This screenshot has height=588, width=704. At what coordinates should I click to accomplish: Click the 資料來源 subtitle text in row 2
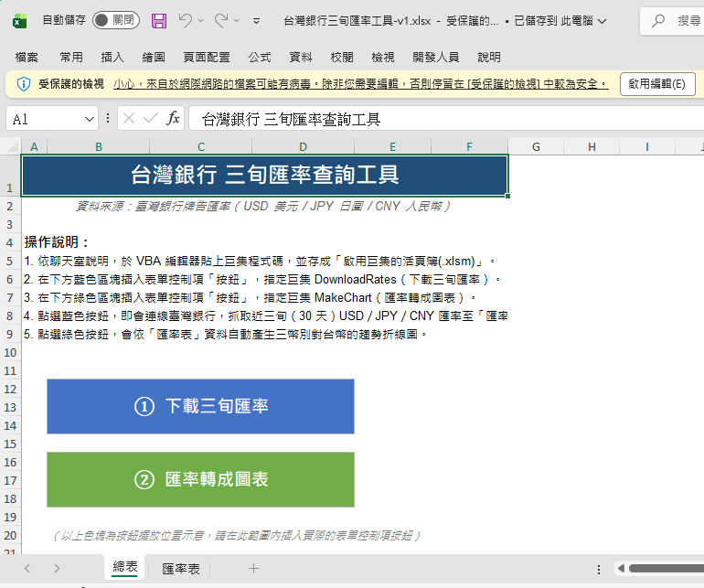click(263, 206)
